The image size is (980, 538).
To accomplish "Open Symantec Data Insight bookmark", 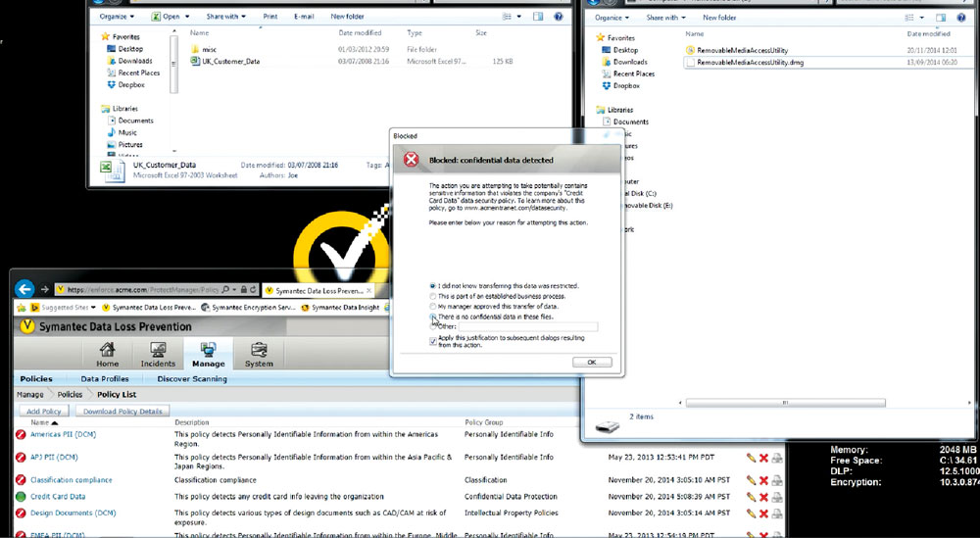I will click(x=340, y=308).
